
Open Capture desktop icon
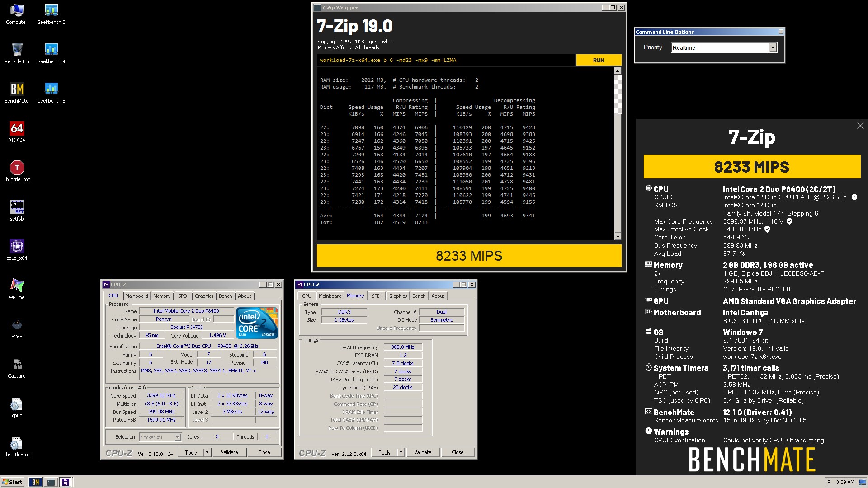17,368
